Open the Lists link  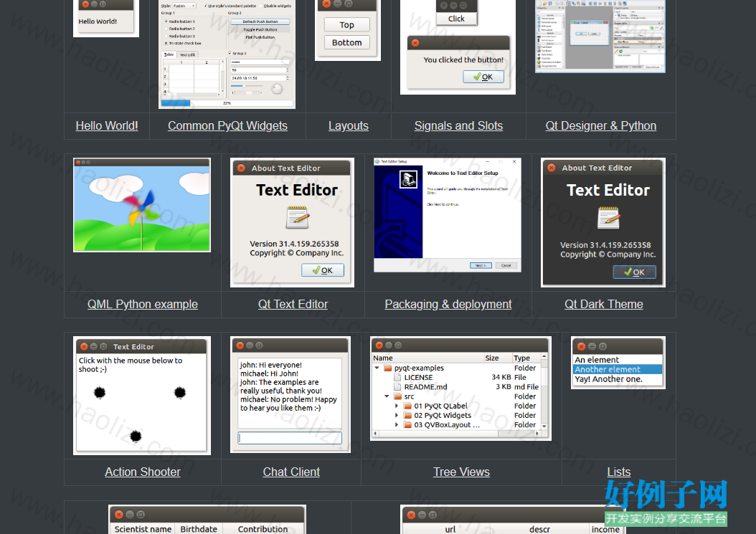point(618,472)
